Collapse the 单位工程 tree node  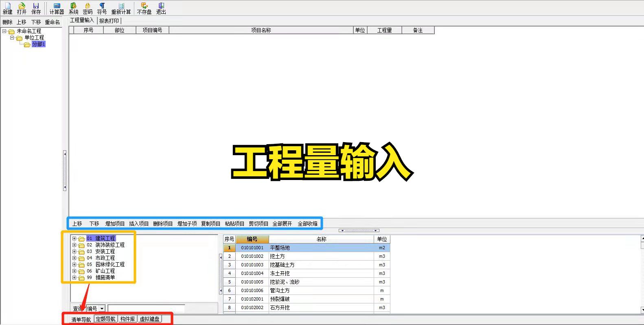point(12,37)
